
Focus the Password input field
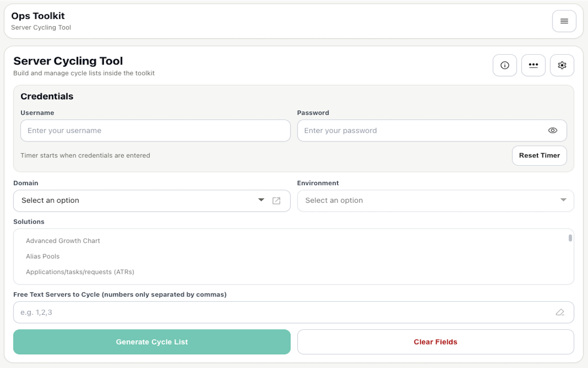pos(432,131)
